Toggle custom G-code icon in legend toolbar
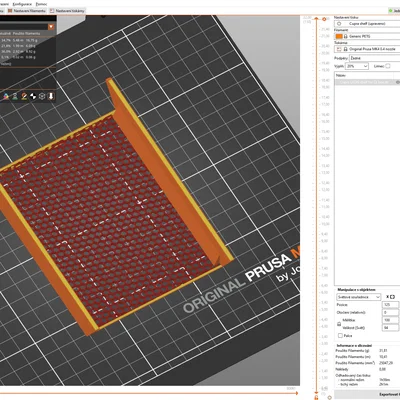Viewport: 400px width, 400px height. (24, 96)
